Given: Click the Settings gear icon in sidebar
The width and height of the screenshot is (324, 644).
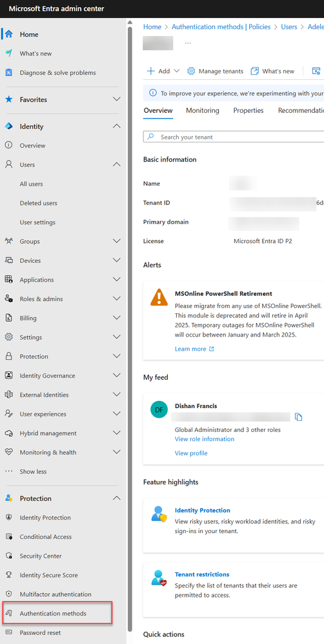Looking at the screenshot, I should 8,337.
